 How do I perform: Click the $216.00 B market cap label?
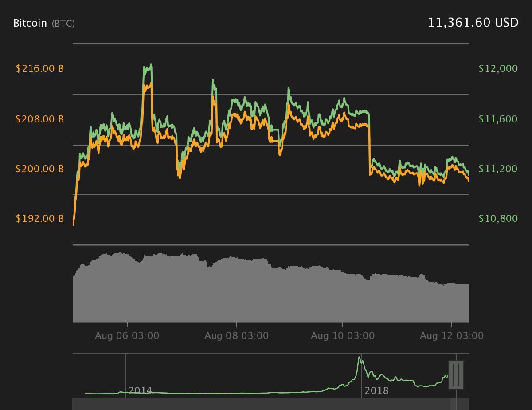pos(40,69)
